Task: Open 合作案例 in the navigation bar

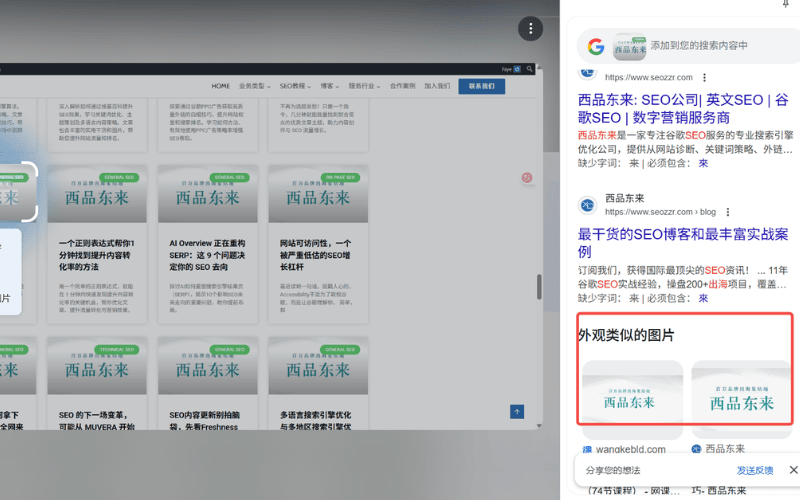Action: pos(403,86)
